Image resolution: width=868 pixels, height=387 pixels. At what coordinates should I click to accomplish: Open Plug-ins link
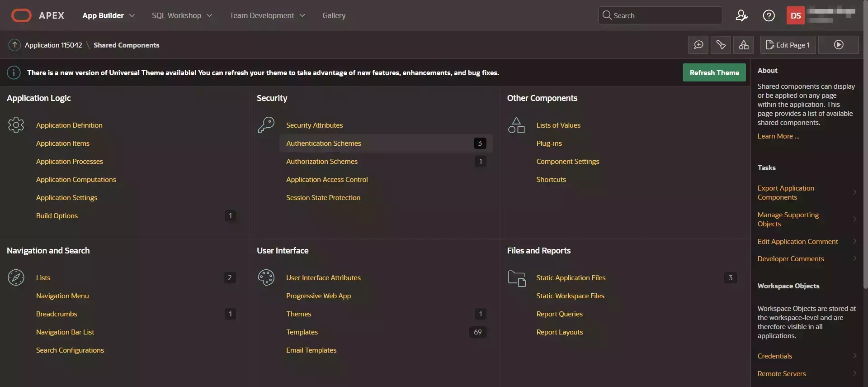pos(549,143)
